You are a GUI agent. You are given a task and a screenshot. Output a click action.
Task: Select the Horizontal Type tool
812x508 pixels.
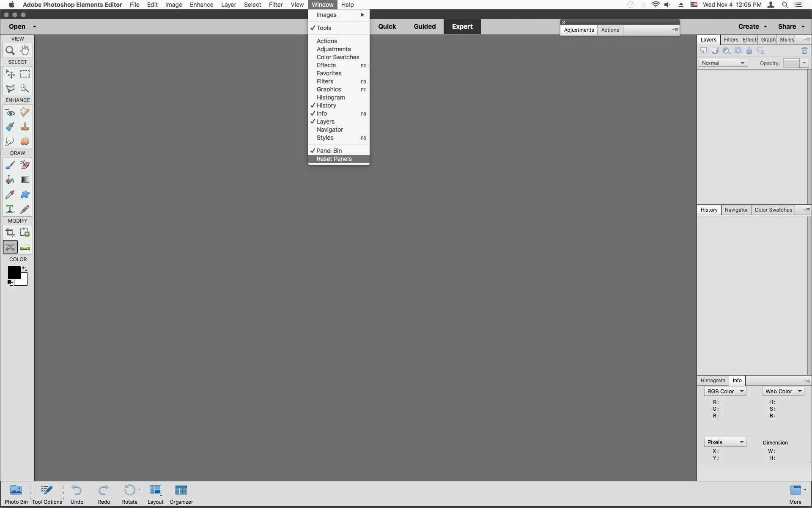coord(10,209)
